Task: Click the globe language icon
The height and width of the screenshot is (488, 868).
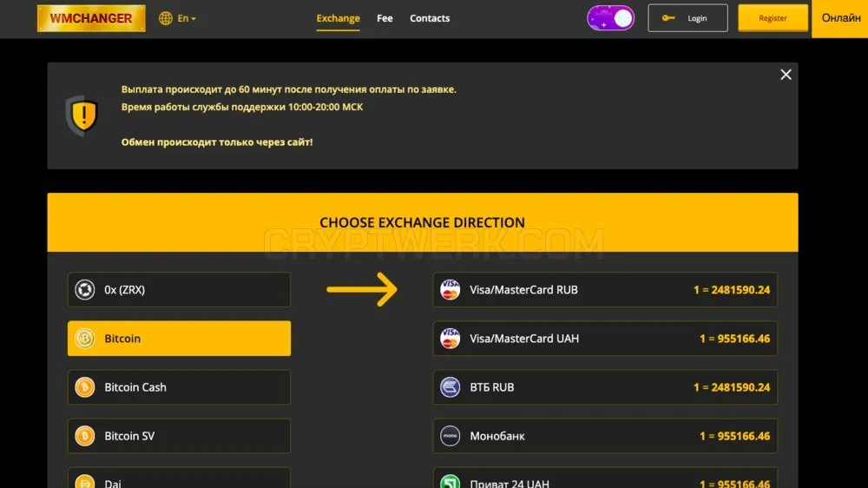Action: tap(166, 18)
